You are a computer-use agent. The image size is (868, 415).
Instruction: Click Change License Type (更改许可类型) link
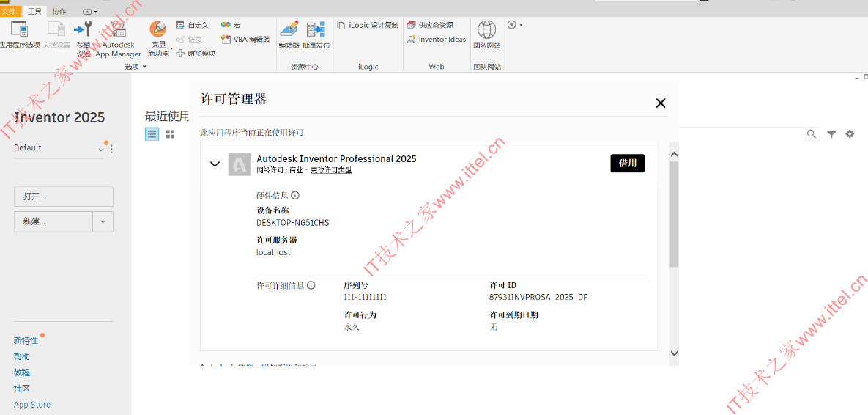click(x=331, y=170)
